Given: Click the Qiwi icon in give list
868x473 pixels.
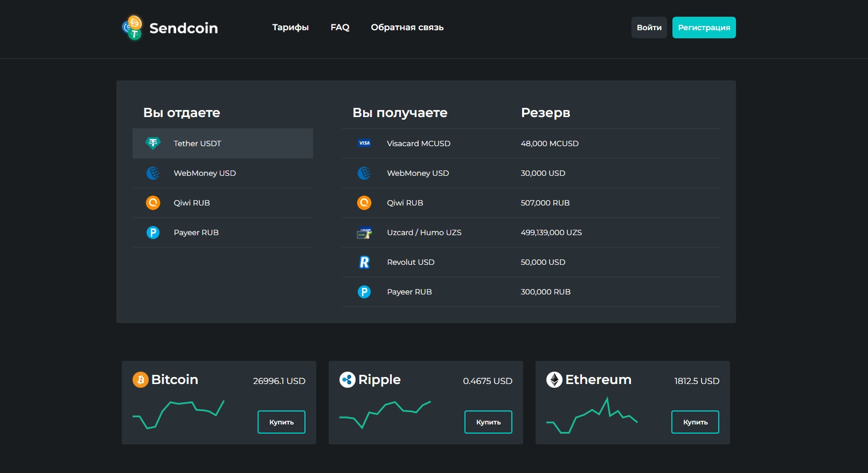Looking at the screenshot, I should coord(153,203).
